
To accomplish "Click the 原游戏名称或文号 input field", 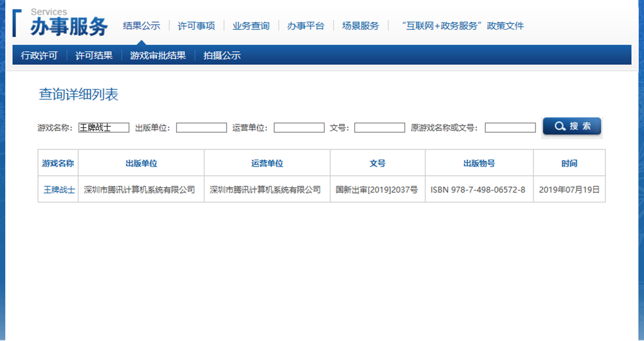I will click(x=510, y=128).
